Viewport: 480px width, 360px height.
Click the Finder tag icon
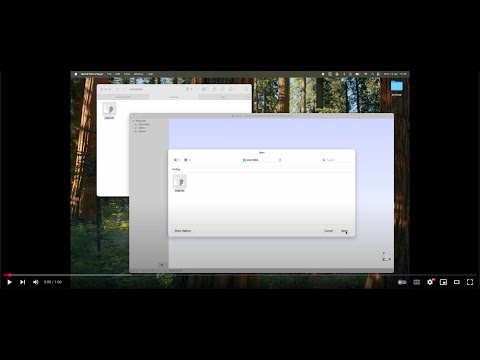coord(222,89)
